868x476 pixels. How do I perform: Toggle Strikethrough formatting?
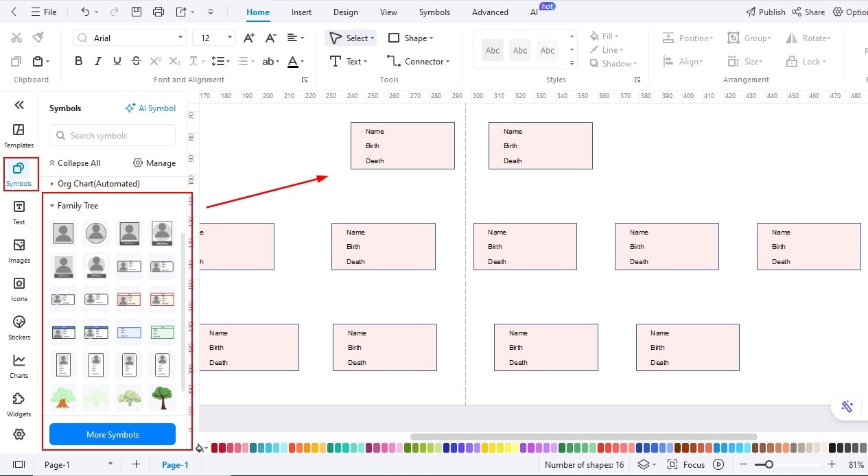point(136,61)
